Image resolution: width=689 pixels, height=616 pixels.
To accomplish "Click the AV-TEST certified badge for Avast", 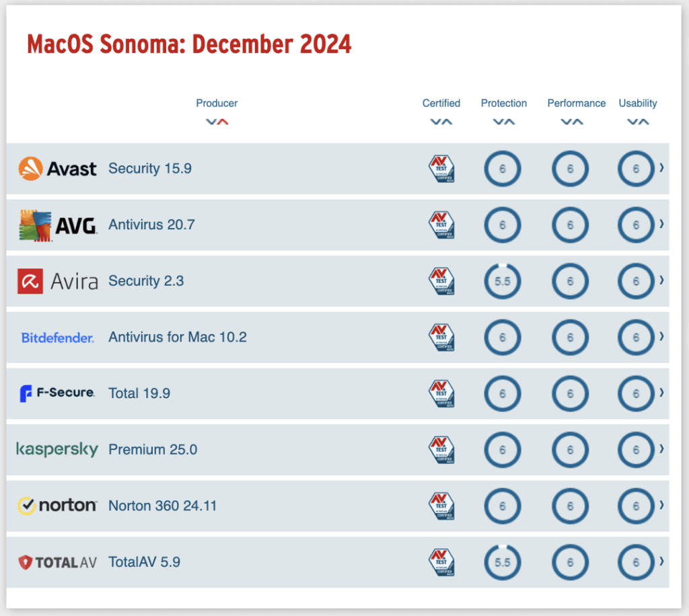I will point(441,169).
